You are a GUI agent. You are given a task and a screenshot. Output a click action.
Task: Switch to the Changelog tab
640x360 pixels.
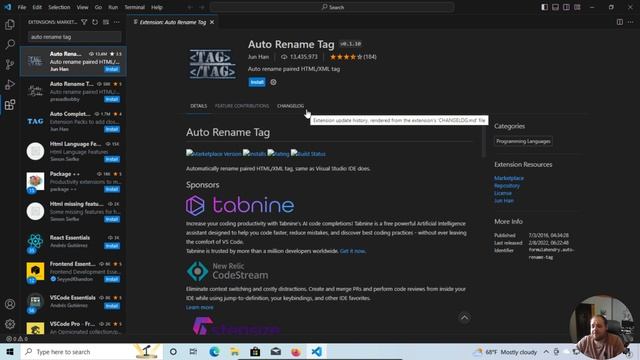291,106
